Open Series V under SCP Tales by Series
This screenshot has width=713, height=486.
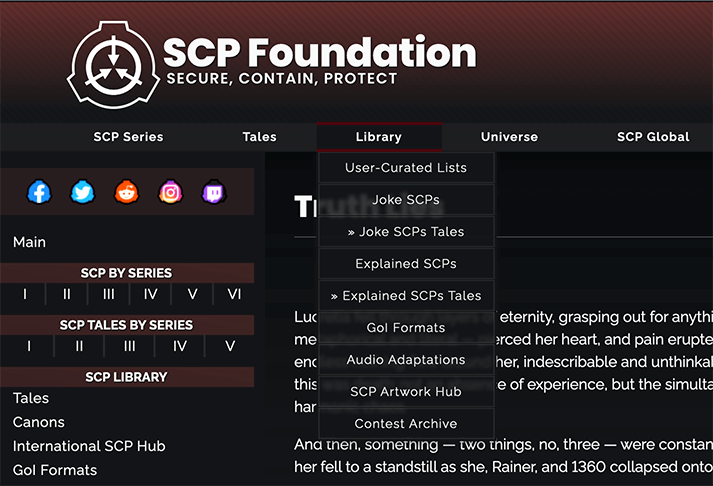pos(229,346)
